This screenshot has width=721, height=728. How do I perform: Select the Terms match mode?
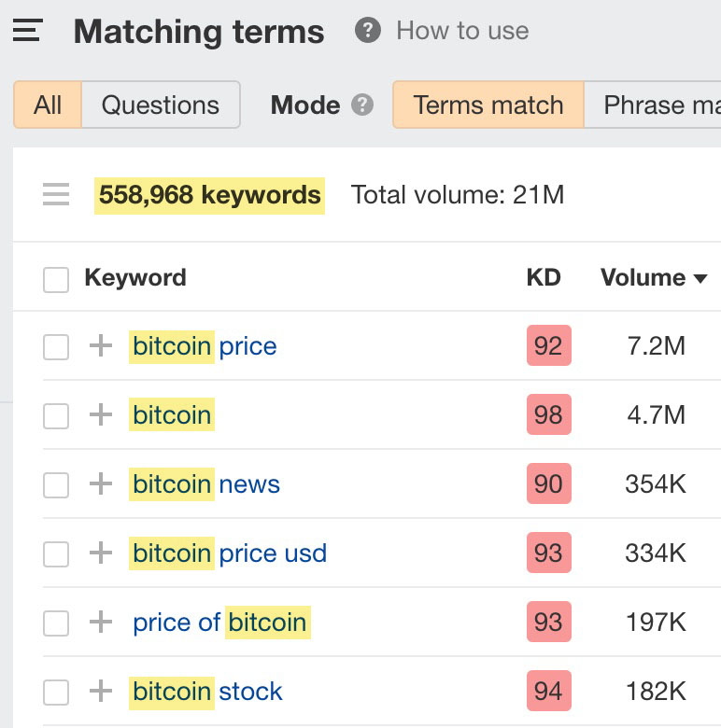coord(488,105)
